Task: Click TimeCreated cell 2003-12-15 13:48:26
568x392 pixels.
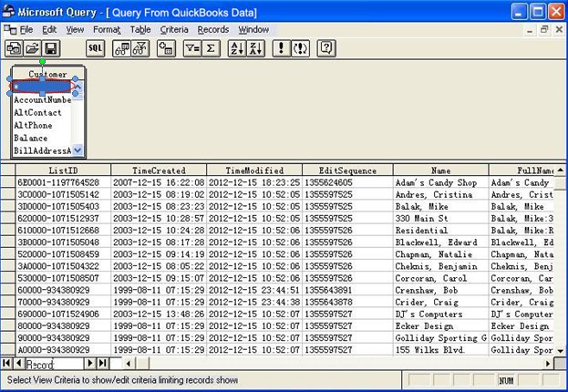Action: 159,315
